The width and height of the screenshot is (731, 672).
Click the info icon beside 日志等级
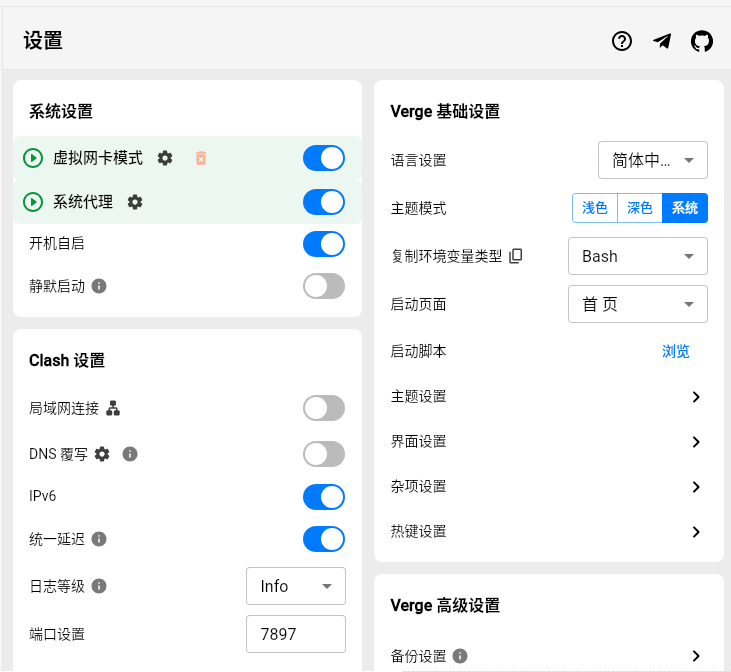(99, 586)
